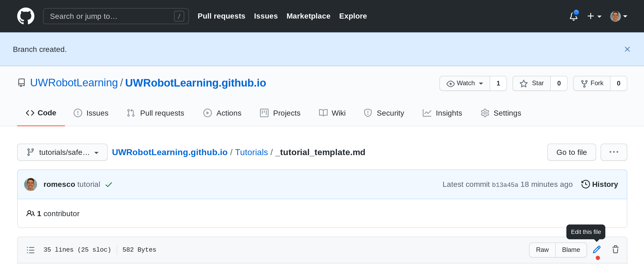Open the UWRobotLearning.github.io repository title link
Screen dimensions: 644x264
196,83
